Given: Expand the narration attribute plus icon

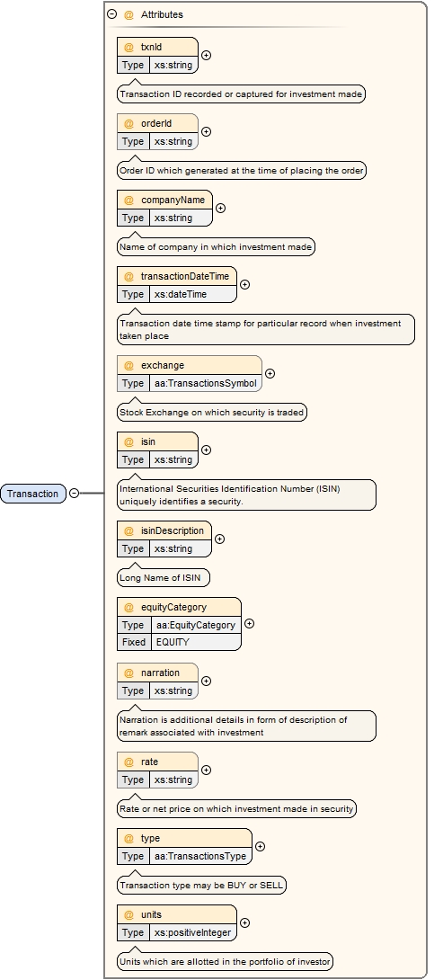Looking at the screenshot, I should click(206, 682).
